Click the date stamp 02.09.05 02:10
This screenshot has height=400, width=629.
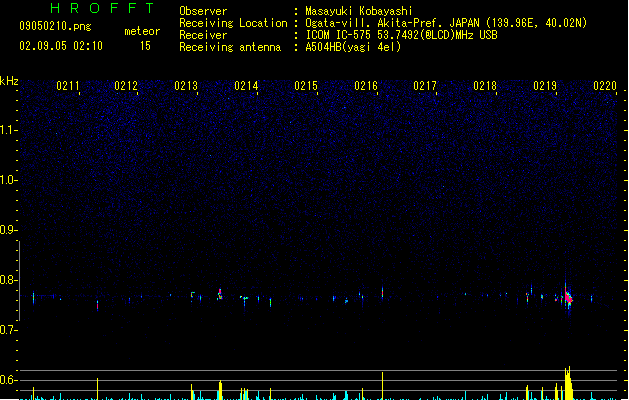(x=61, y=46)
